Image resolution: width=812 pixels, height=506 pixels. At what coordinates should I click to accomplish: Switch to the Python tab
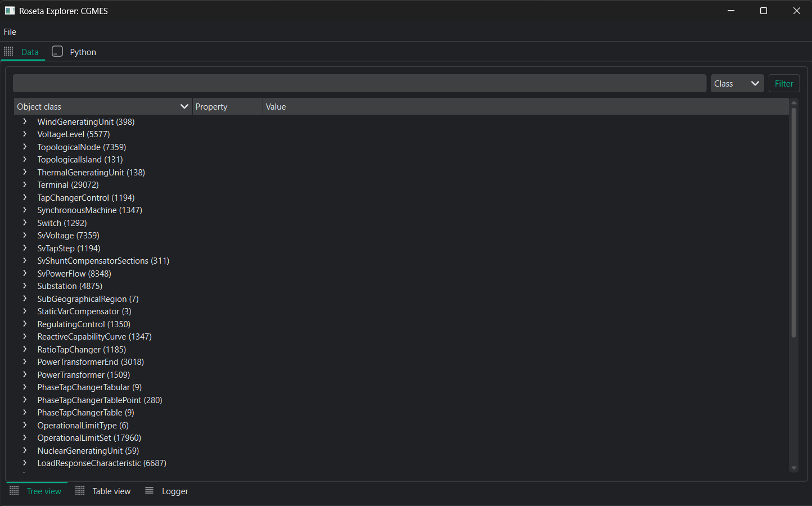click(x=83, y=51)
